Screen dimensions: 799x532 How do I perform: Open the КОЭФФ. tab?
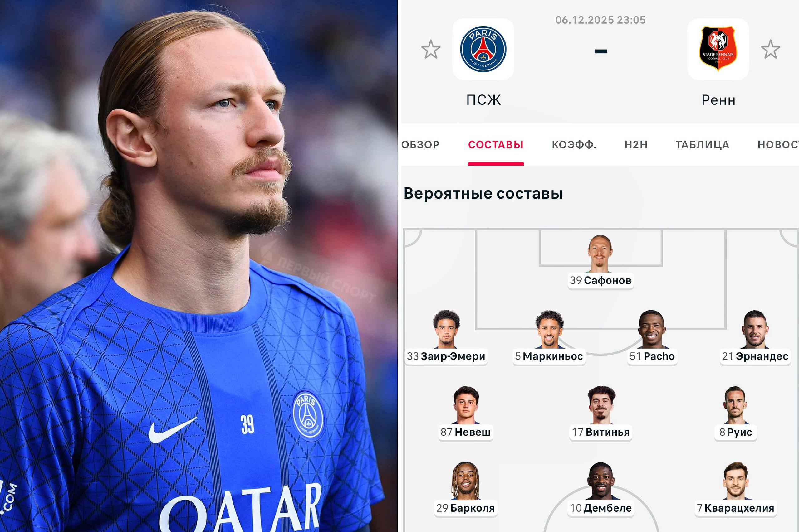coord(574,145)
